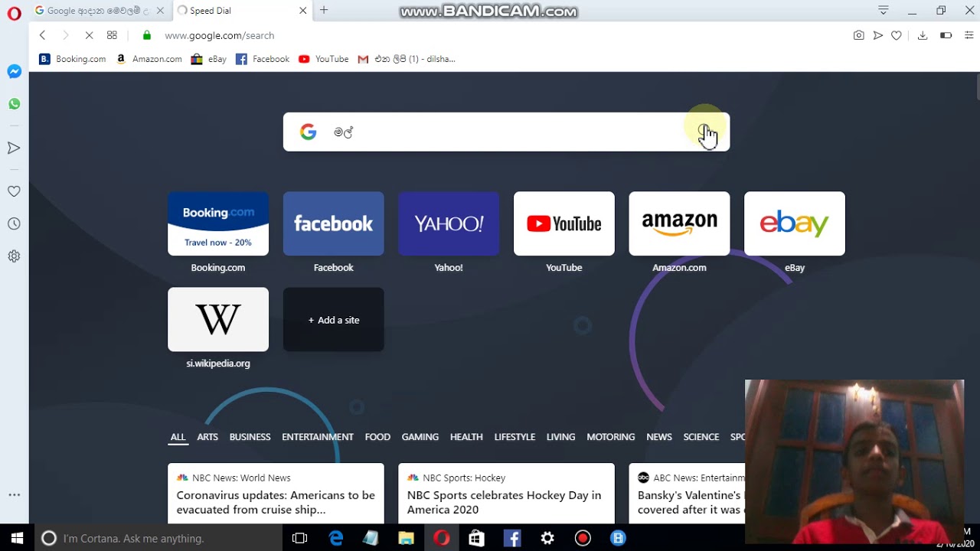The height and width of the screenshot is (551, 980).
Task: Open Microsoft Edge from taskbar
Action: (x=336, y=538)
